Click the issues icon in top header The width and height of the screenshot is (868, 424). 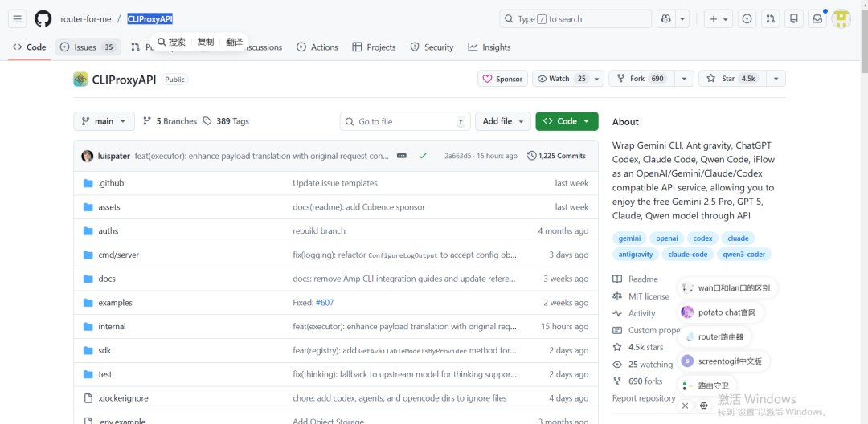pos(747,18)
